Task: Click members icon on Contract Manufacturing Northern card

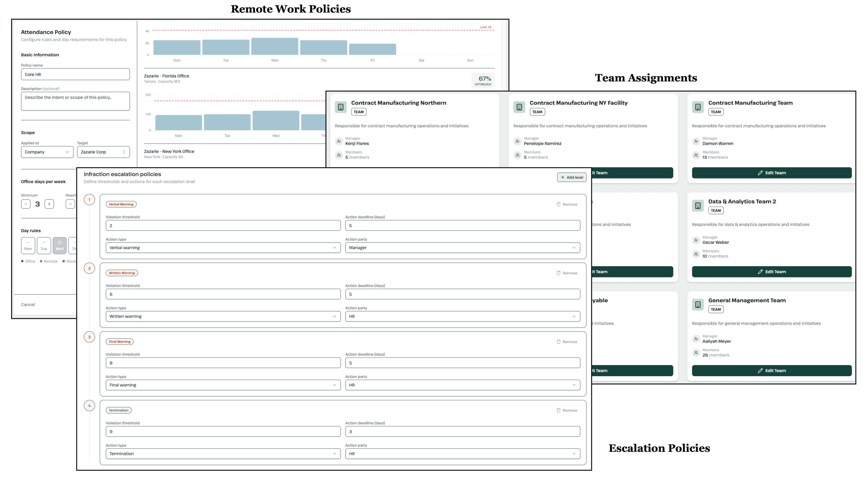Action: (339, 155)
